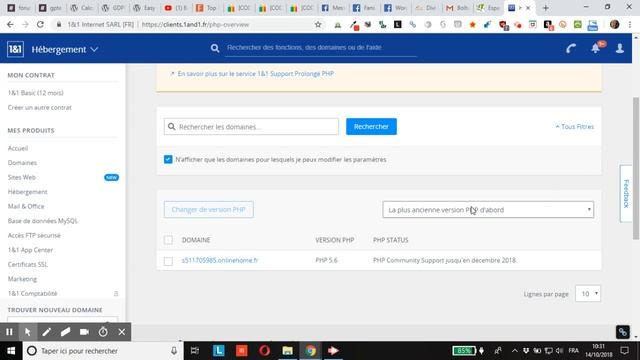Click the pause recording button

coord(9,332)
